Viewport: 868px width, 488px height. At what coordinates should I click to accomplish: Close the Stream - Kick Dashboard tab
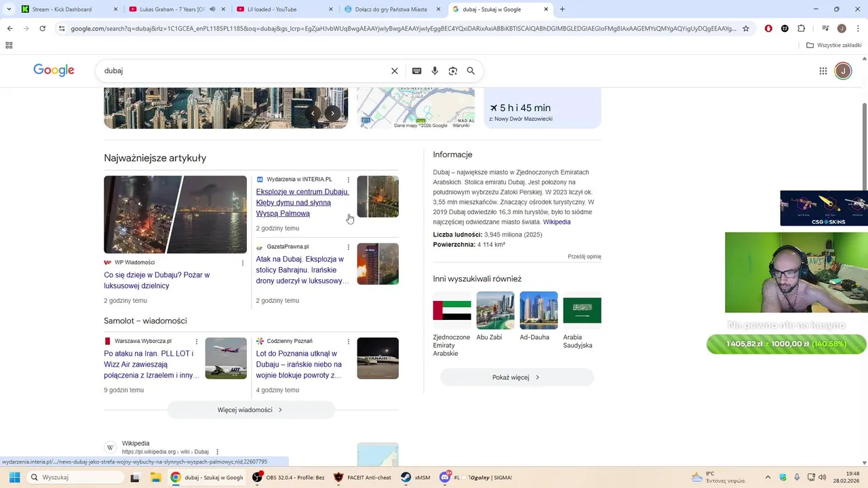(x=115, y=9)
